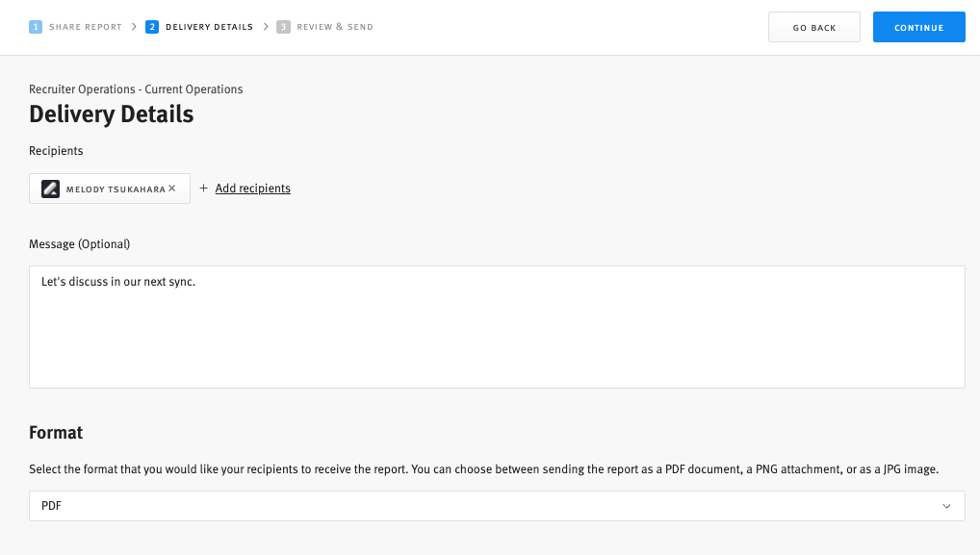Click the chevron arrow before Review & Send

[265, 27]
